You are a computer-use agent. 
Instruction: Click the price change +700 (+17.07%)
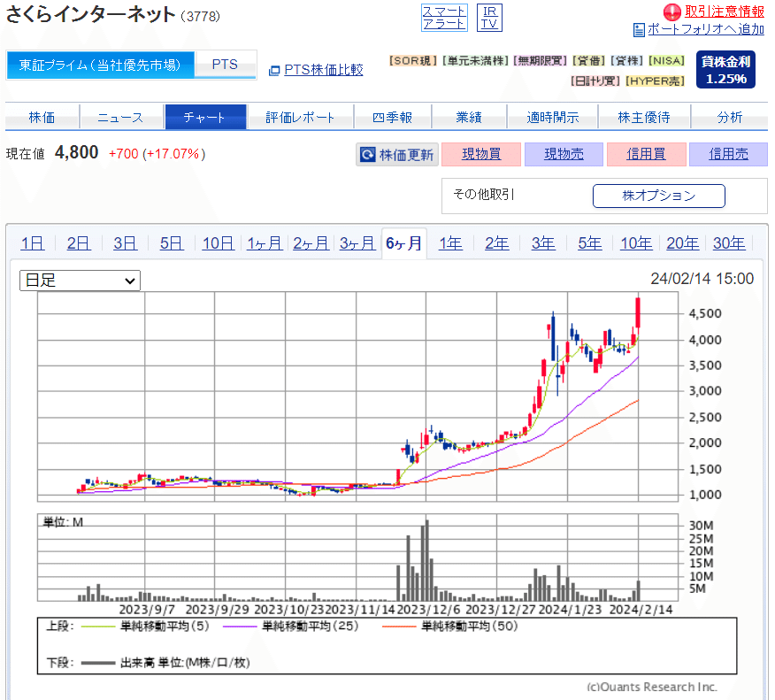coord(157,154)
